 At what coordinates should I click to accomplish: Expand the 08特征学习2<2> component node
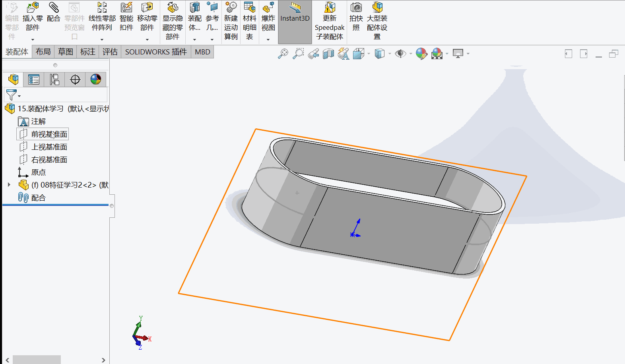9,185
